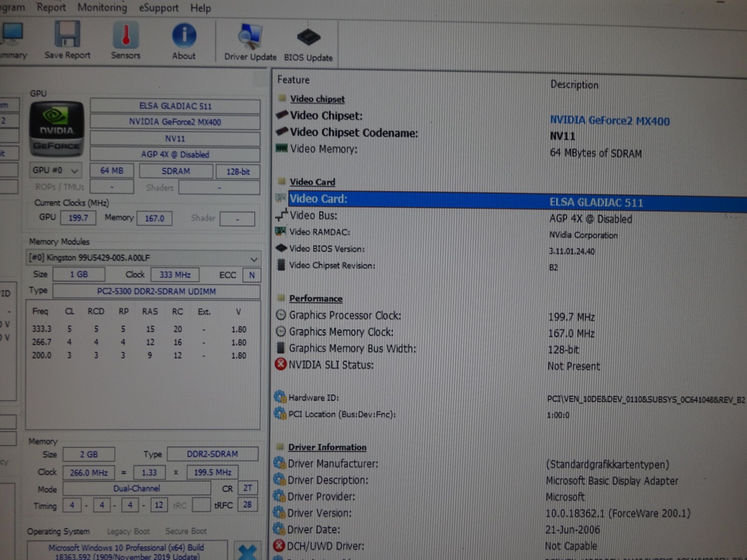Click the Video Bus icon
Image resolution: width=747 pixels, height=560 pixels.
[282, 215]
